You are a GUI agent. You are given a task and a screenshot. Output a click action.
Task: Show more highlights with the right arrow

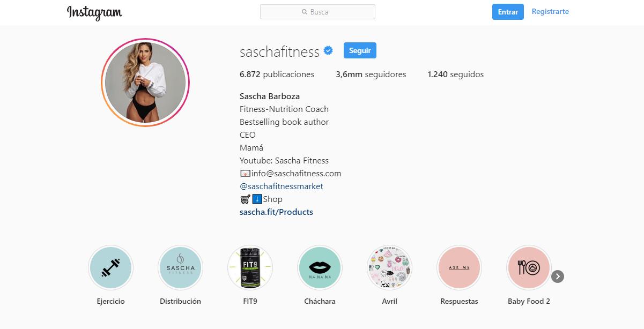click(558, 276)
